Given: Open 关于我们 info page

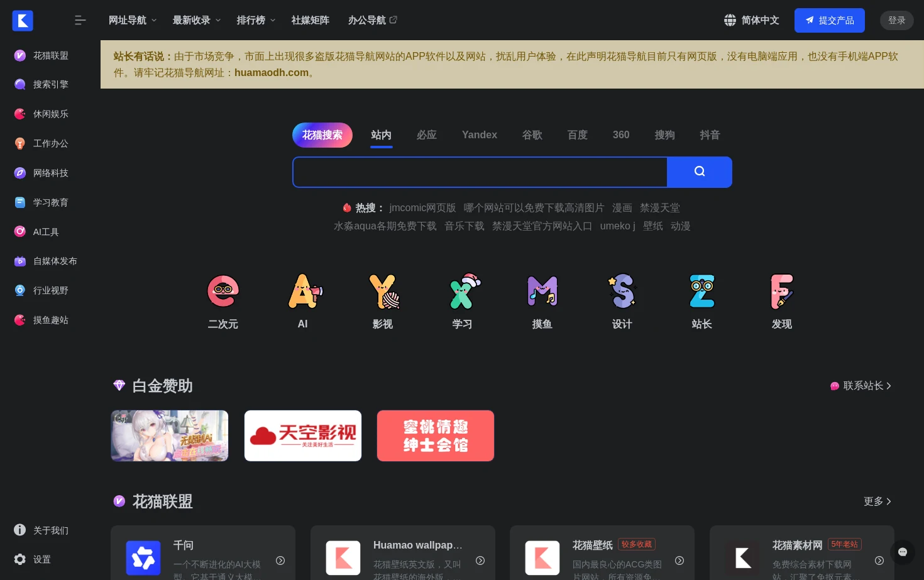Looking at the screenshot, I should point(41,530).
